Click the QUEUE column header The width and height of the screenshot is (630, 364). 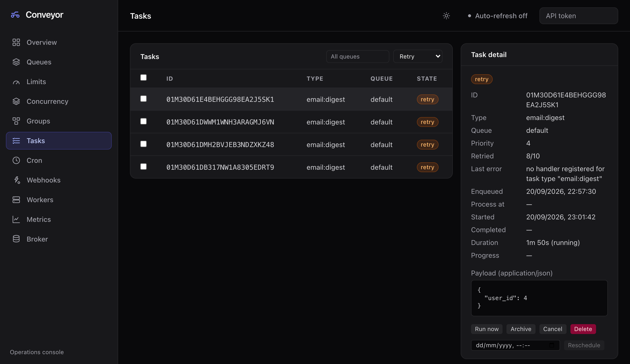click(x=381, y=79)
